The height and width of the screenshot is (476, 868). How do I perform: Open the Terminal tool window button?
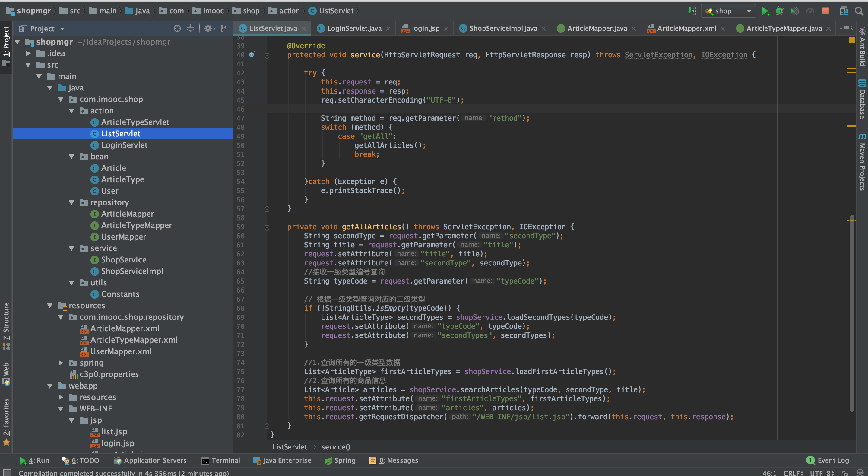pos(221,460)
